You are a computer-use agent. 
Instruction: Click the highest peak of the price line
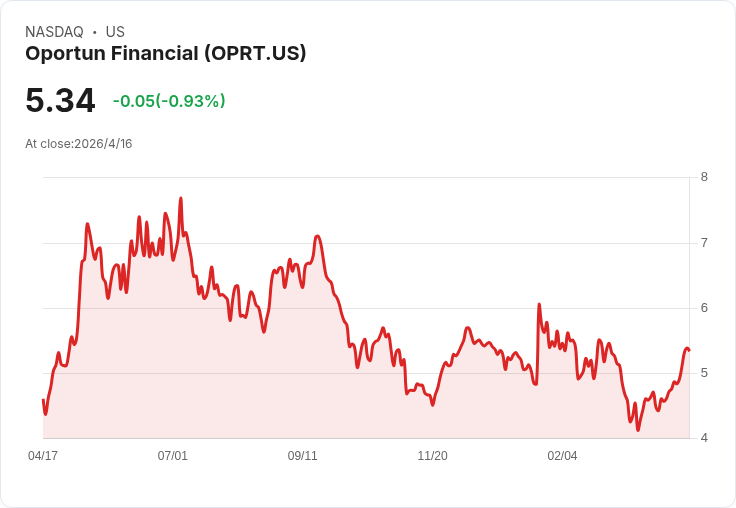[x=181, y=199]
